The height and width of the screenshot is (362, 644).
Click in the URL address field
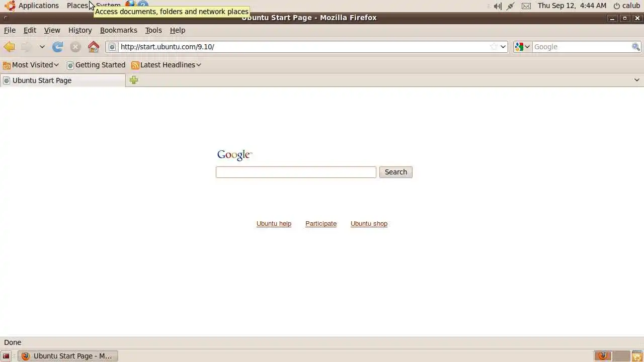coord(303,47)
